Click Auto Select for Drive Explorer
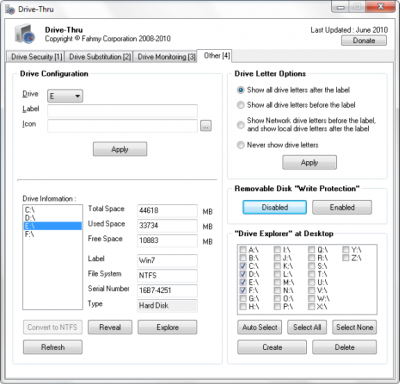The height and width of the screenshot is (384, 400). point(260,327)
